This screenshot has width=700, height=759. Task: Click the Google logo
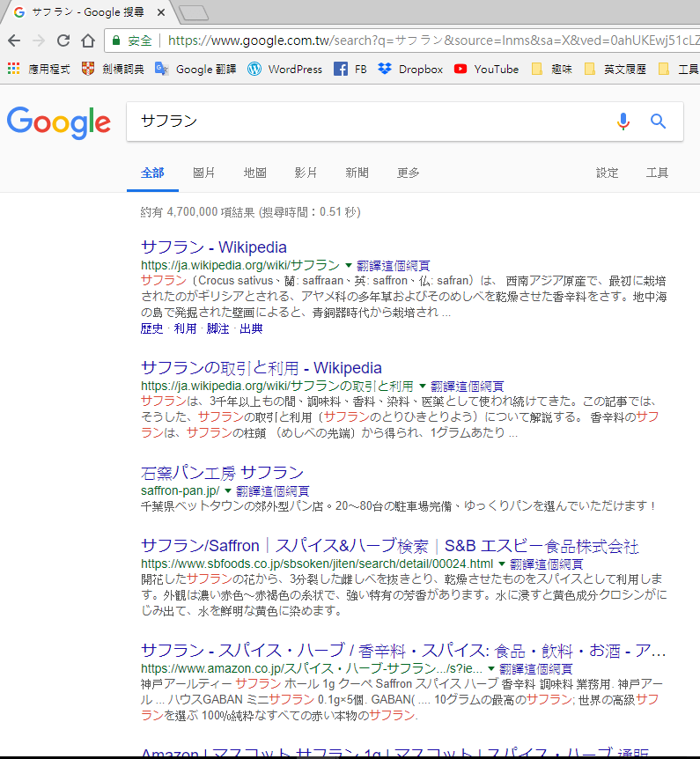click(59, 122)
